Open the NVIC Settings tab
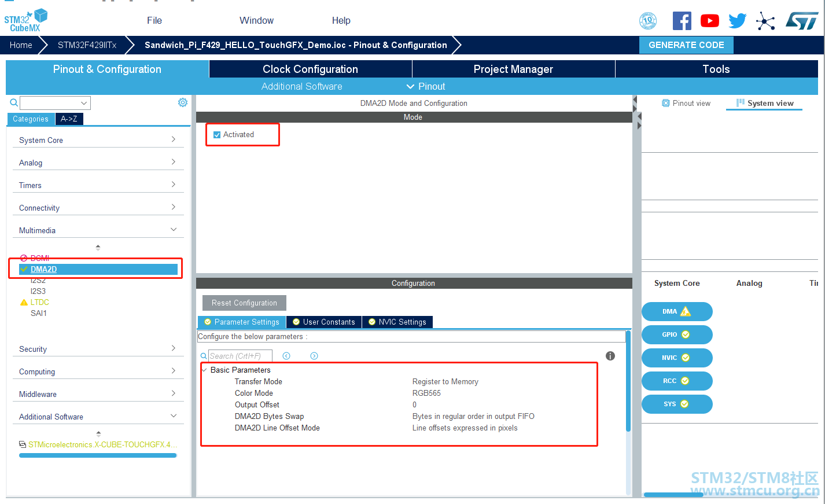The width and height of the screenshot is (825, 504). coord(397,322)
